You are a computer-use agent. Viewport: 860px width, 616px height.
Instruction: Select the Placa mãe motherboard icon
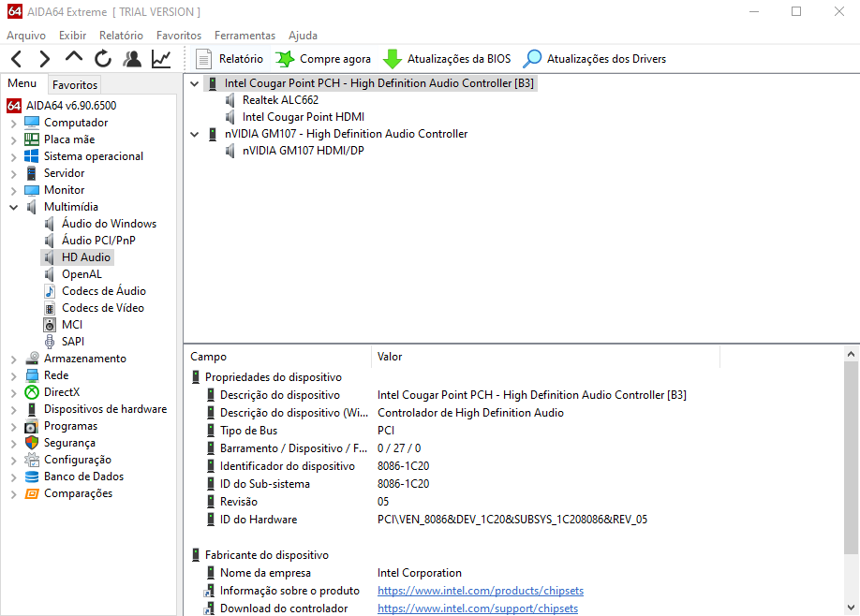(x=32, y=139)
